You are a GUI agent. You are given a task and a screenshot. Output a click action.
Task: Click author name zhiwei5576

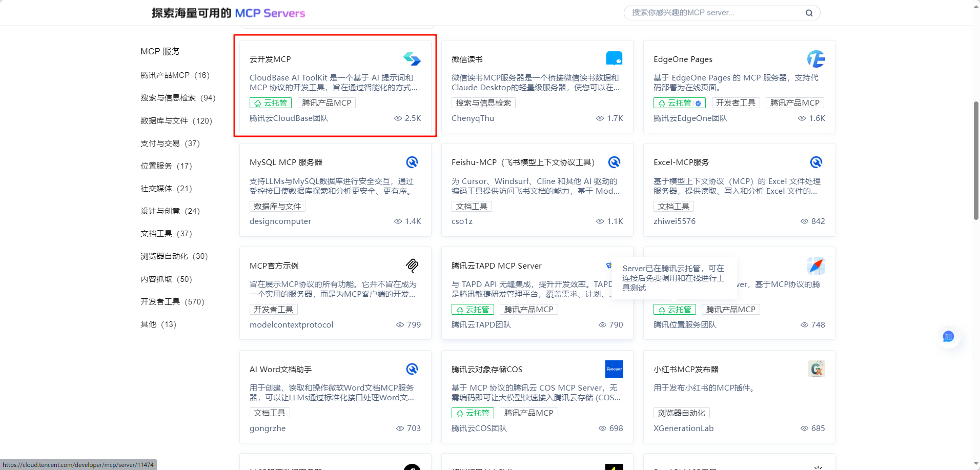point(675,221)
